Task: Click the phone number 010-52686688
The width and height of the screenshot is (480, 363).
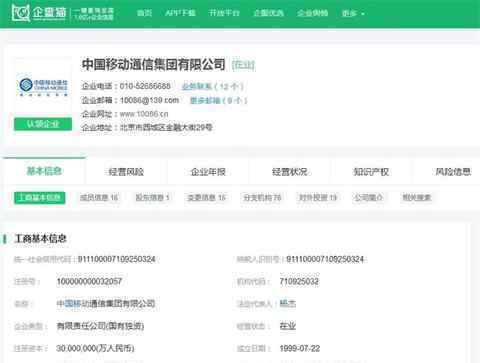Action: (145, 86)
